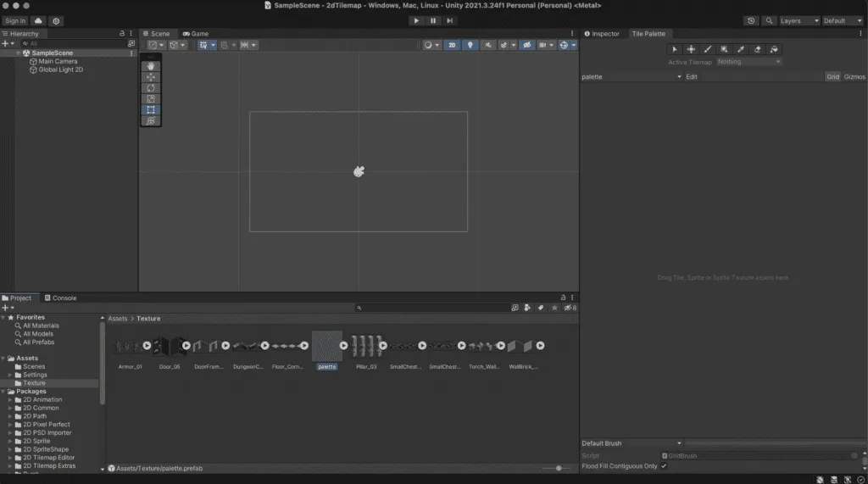Screen dimensions: 868x484
Task: Switch to the Scene tab
Action: point(156,34)
